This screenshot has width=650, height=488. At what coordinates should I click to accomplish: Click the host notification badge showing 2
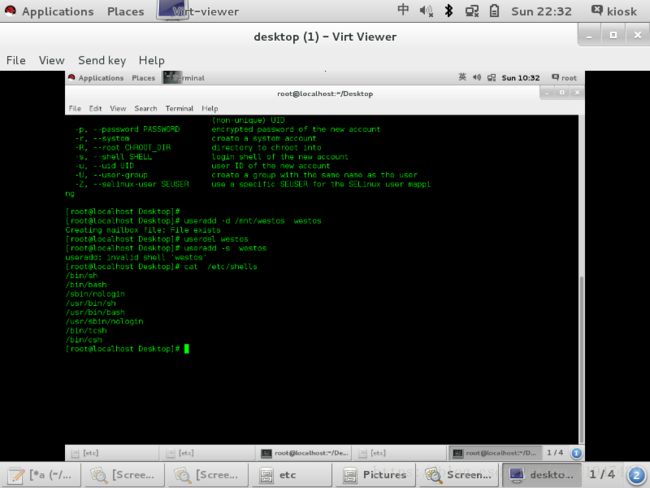(x=636, y=475)
